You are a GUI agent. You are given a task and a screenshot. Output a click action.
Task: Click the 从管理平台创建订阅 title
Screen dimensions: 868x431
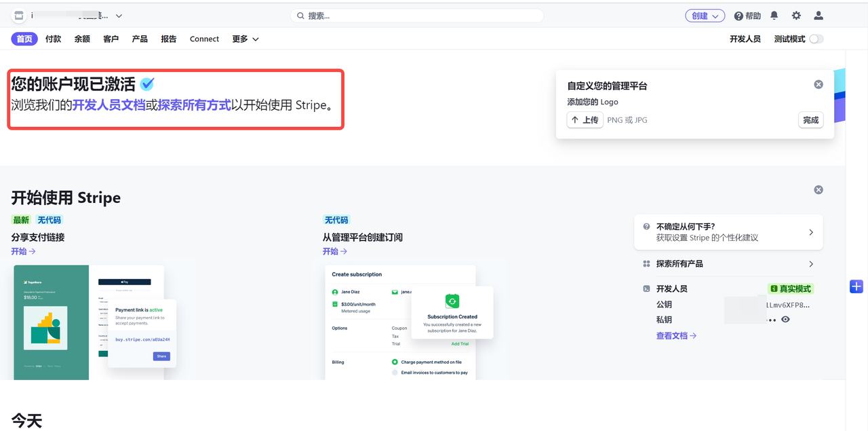pos(363,238)
